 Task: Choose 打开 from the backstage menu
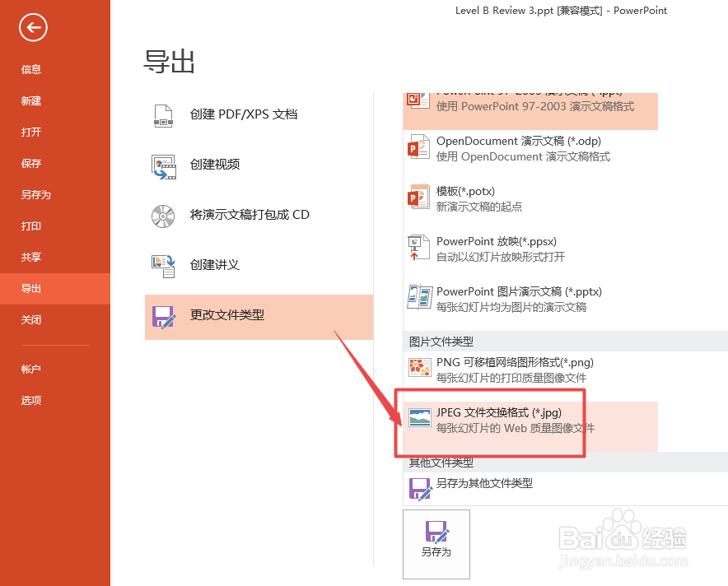[x=31, y=133]
